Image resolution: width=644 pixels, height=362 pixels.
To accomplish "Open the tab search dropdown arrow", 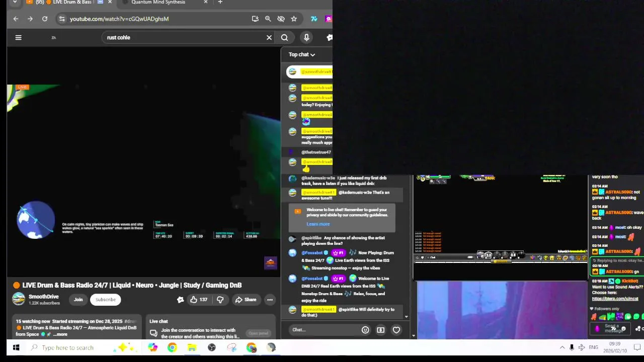I will tap(15, 3).
